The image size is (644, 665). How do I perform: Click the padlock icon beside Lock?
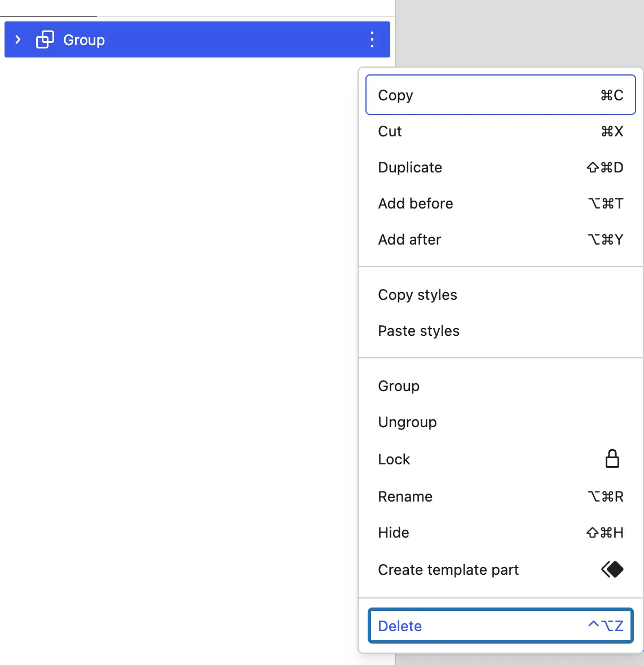[x=612, y=459]
